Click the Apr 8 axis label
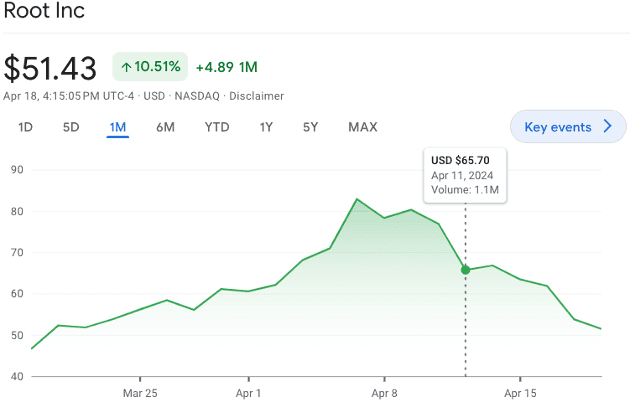This screenshot has height=402, width=630. pyautogui.click(x=384, y=393)
